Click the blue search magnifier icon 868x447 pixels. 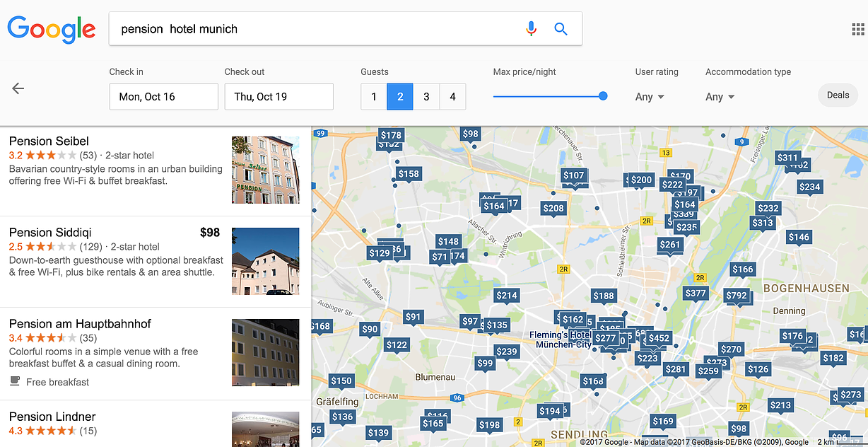561,29
